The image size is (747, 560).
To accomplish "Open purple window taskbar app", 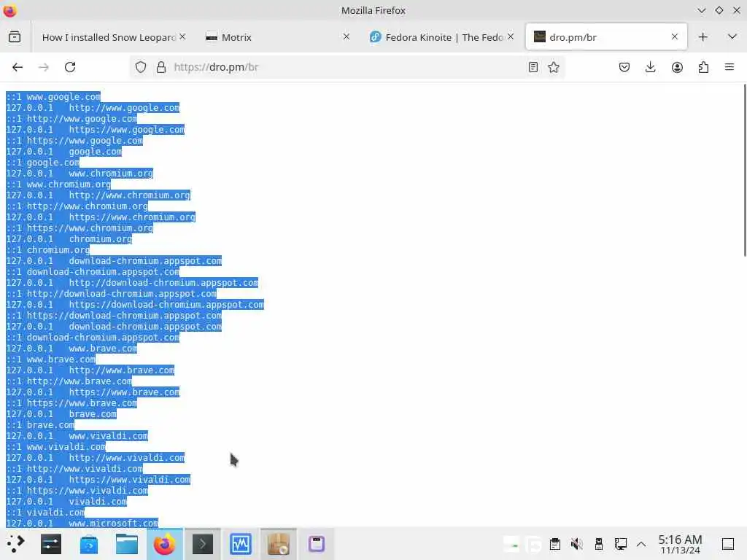I will [317, 544].
